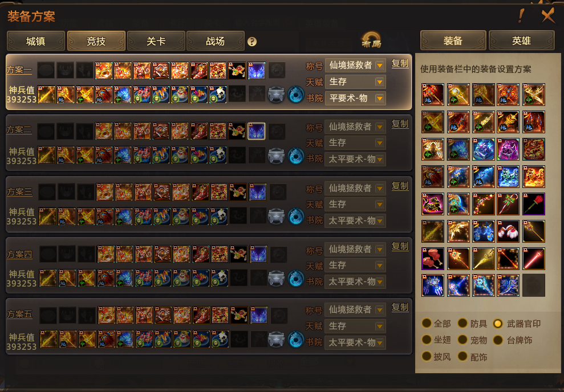Viewport: 564px width, 392px height.
Task: Click the exclamation mark notice icon
Action: pyautogui.click(x=521, y=15)
